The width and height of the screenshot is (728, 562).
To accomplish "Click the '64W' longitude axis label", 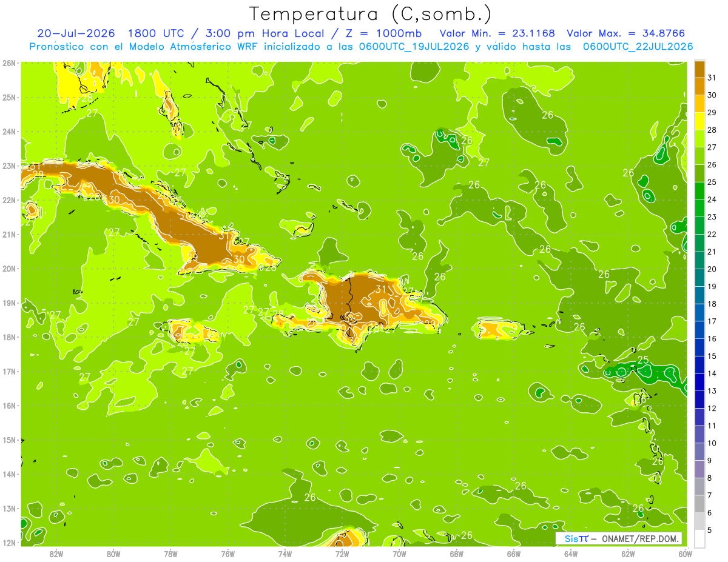I will pos(571,554).
